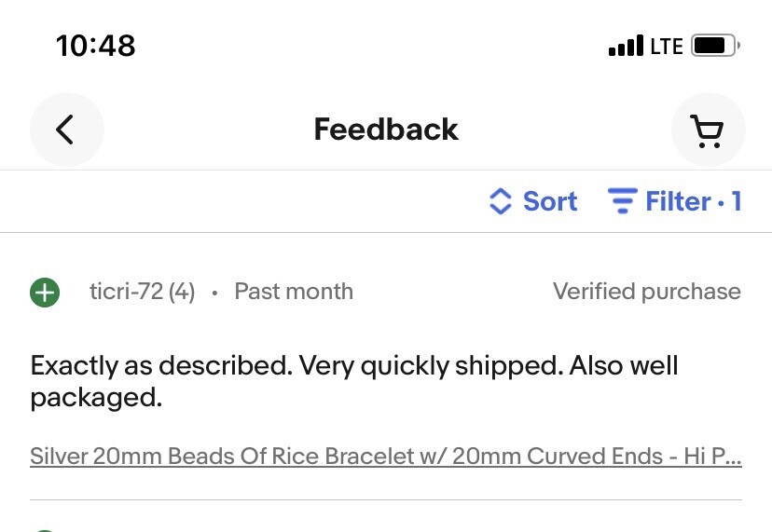Viewport: 772px width, 532px height.
Task: Select the Verified purchase label
Action: pyautogui.click(x=647, y=292)
